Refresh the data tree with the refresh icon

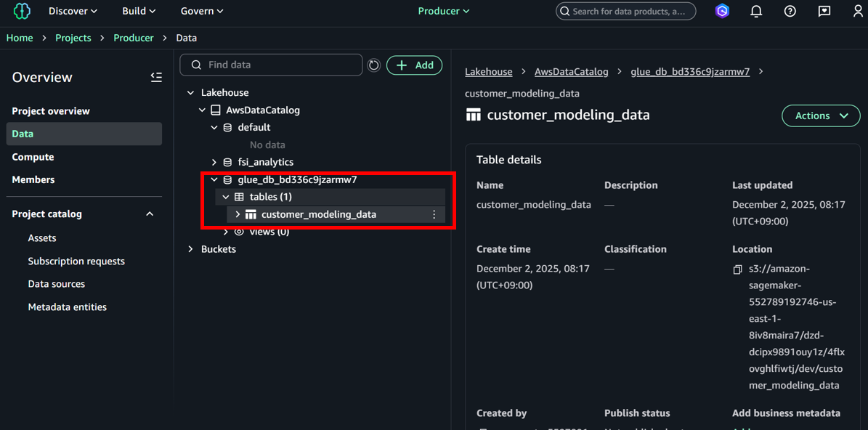coord(374,65)
